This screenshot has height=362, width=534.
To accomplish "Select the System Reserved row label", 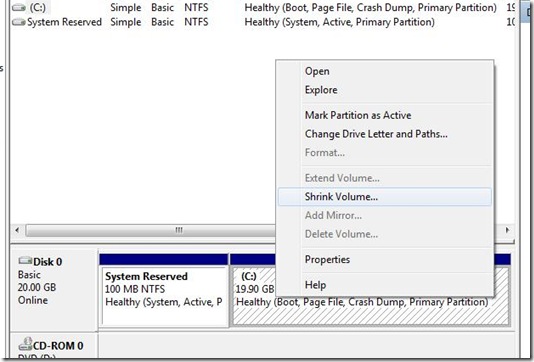I will pyautogui.click(x=64, y=22).
